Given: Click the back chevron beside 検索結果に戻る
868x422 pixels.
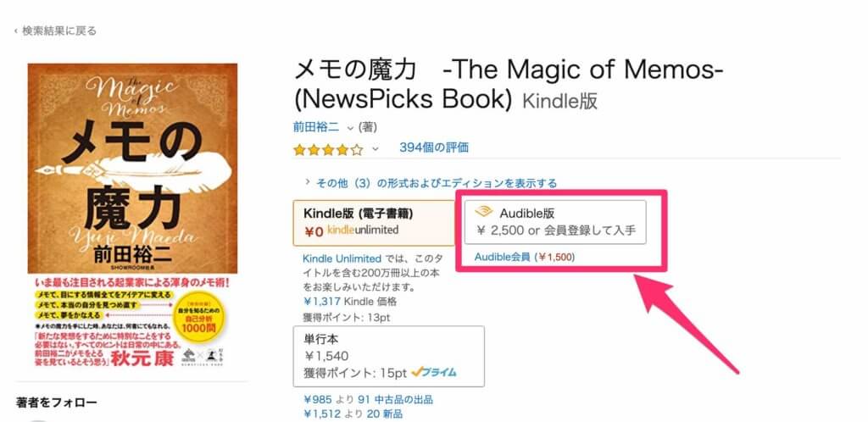Looking at the screenshot, I should coord(15,31).
